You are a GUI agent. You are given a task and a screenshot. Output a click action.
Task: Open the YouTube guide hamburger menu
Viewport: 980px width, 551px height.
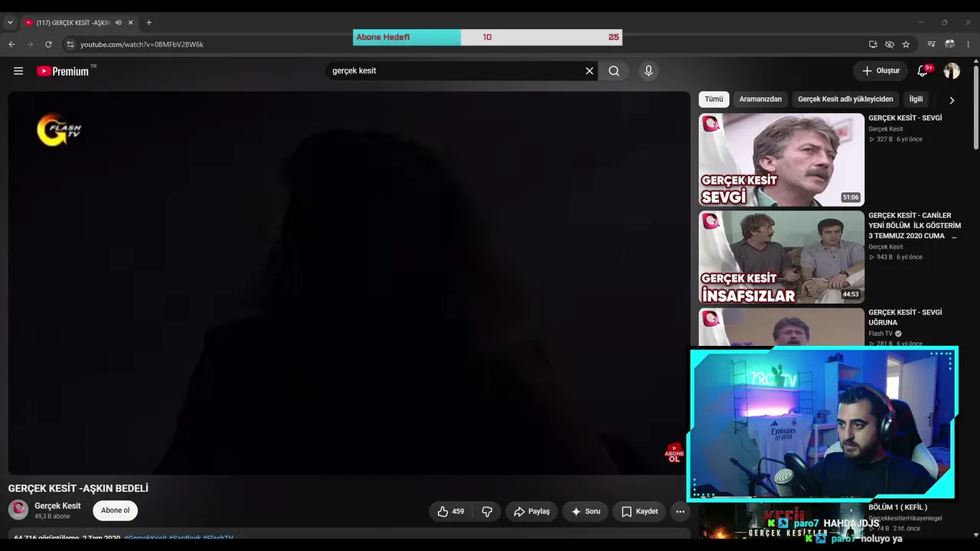pos(18,71)
